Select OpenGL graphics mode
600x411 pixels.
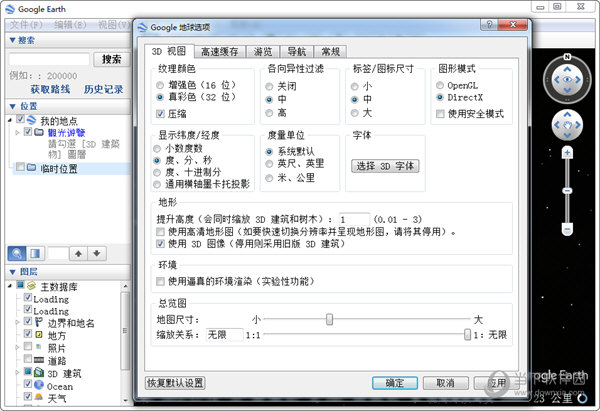click(440, 85)
